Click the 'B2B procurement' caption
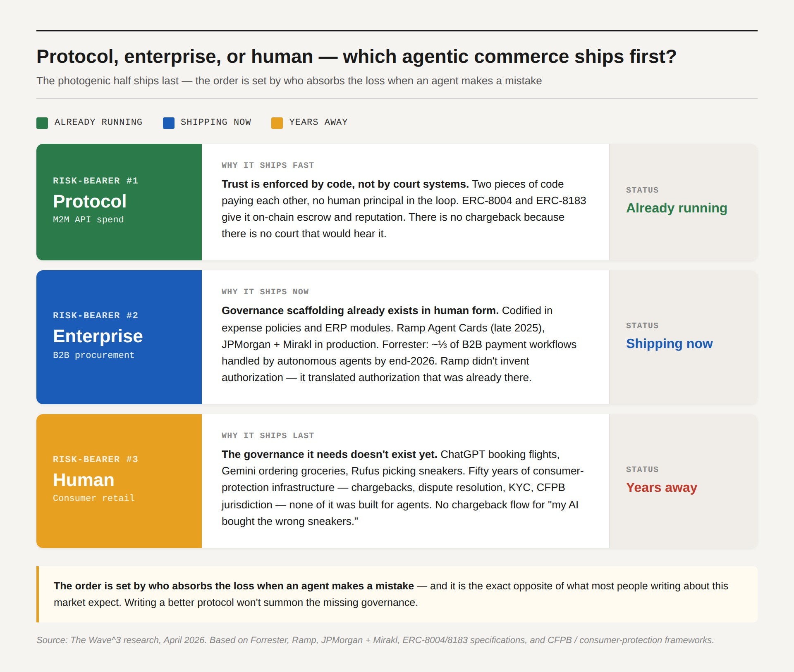The width and height of the screenshot is (794, 672). (94, 355)
